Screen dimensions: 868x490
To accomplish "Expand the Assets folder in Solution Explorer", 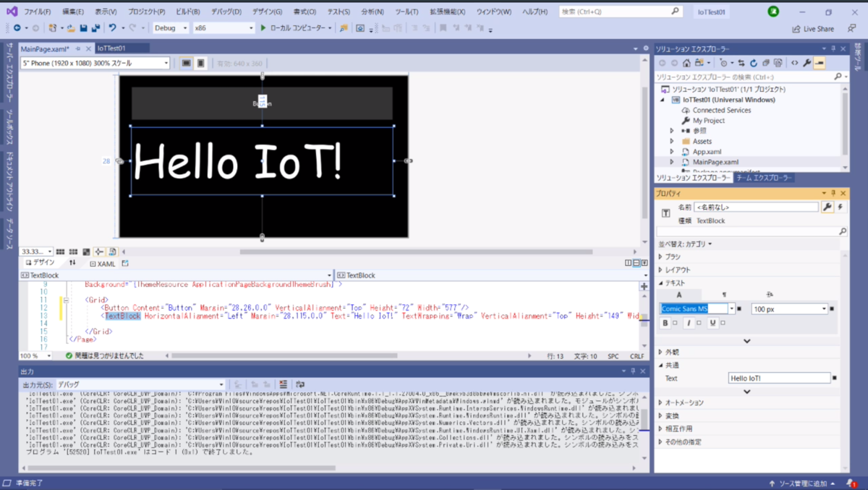I will (x=671, y=142).
